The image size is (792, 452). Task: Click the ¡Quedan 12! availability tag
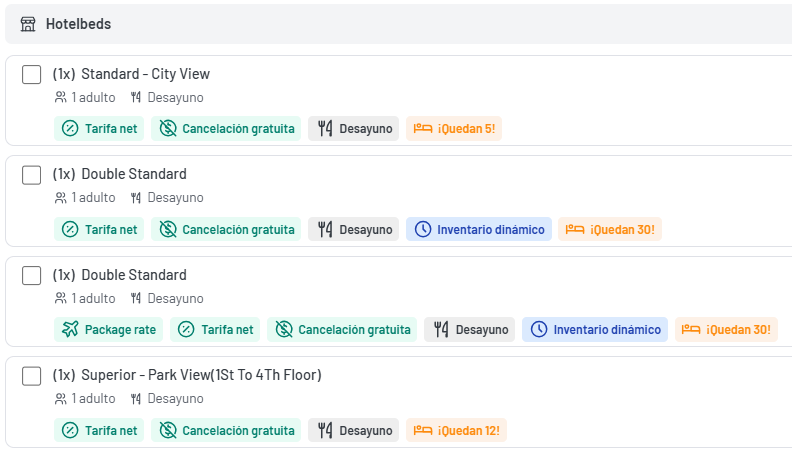tap(456, 430)
